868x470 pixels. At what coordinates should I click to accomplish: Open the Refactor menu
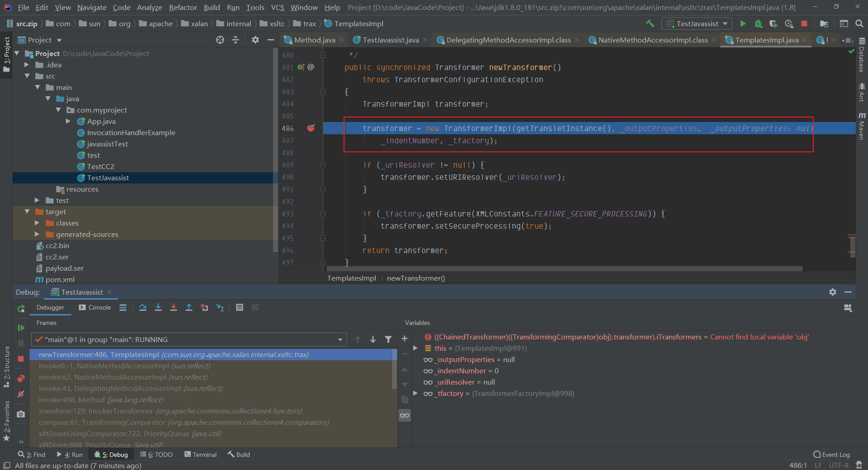tap(183, 7)
